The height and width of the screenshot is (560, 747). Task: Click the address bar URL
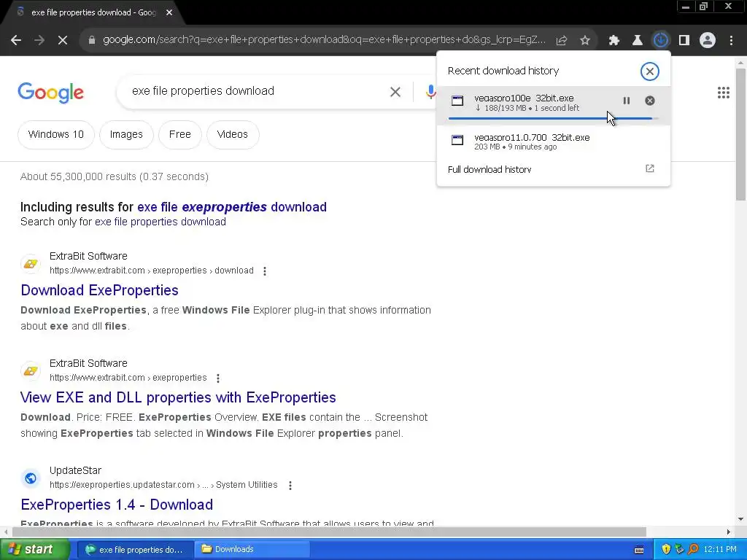[x=324, y=40]
